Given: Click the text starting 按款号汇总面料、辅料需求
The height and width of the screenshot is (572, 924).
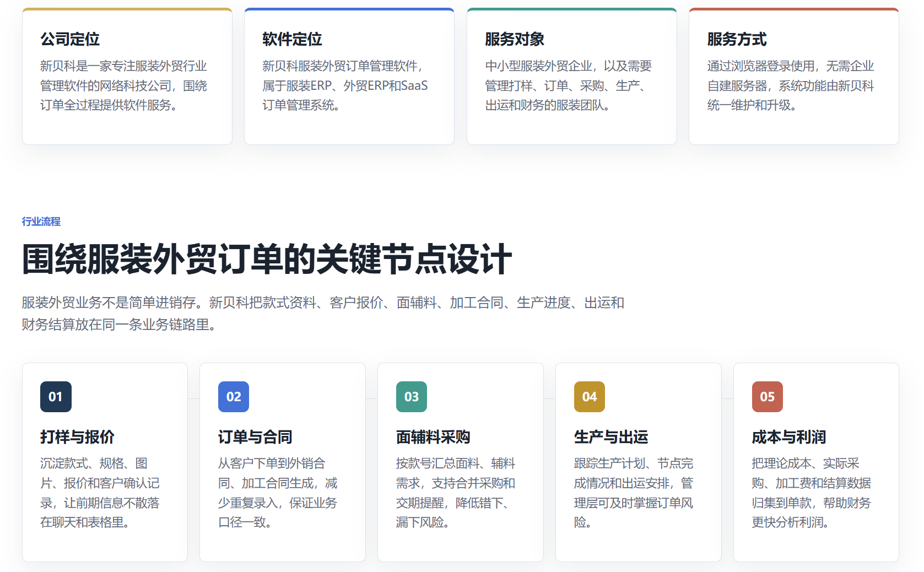Looking at the screenshot, I should click(x=456, y=493).
